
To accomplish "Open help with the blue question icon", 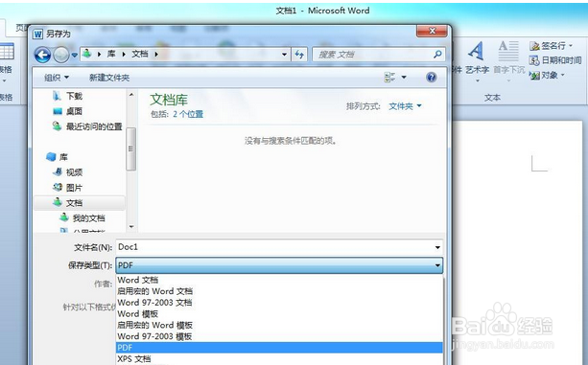I will (x=432, y=77).
